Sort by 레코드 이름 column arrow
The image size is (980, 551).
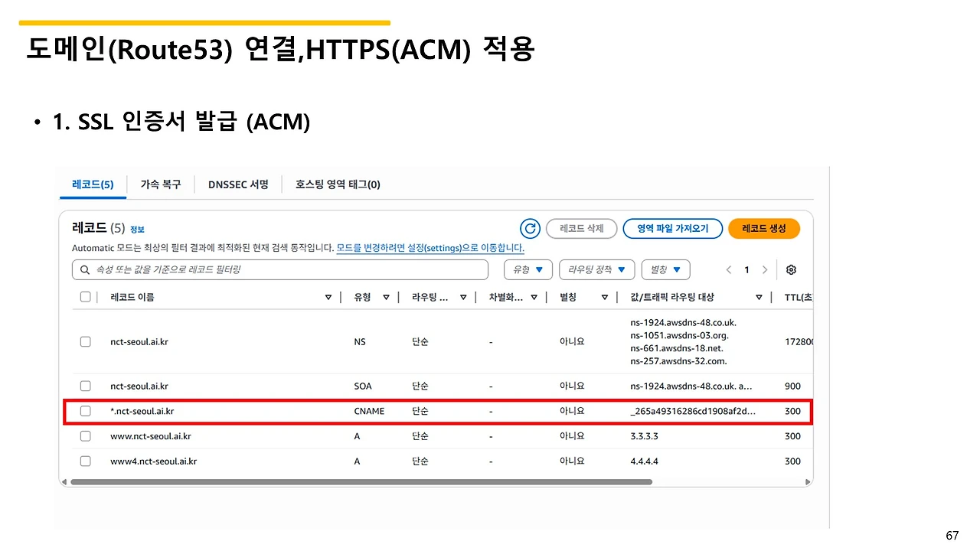pyautogui.click(x=328, y=297)
